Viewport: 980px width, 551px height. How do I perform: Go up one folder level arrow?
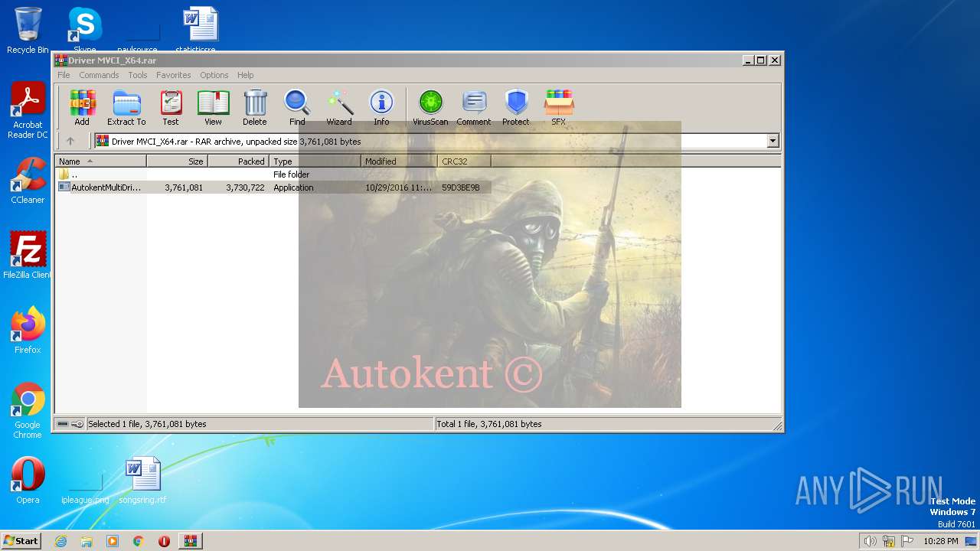70,141
